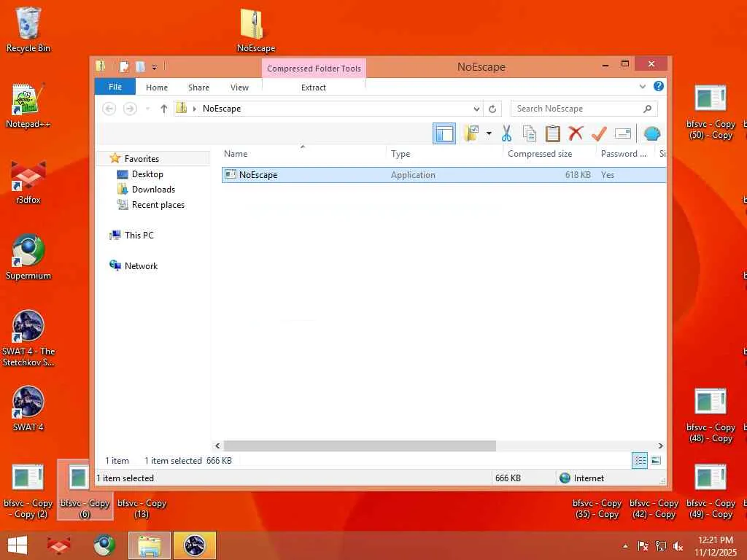Click the '618 KB' compressed size cell

tap(578, 175)
